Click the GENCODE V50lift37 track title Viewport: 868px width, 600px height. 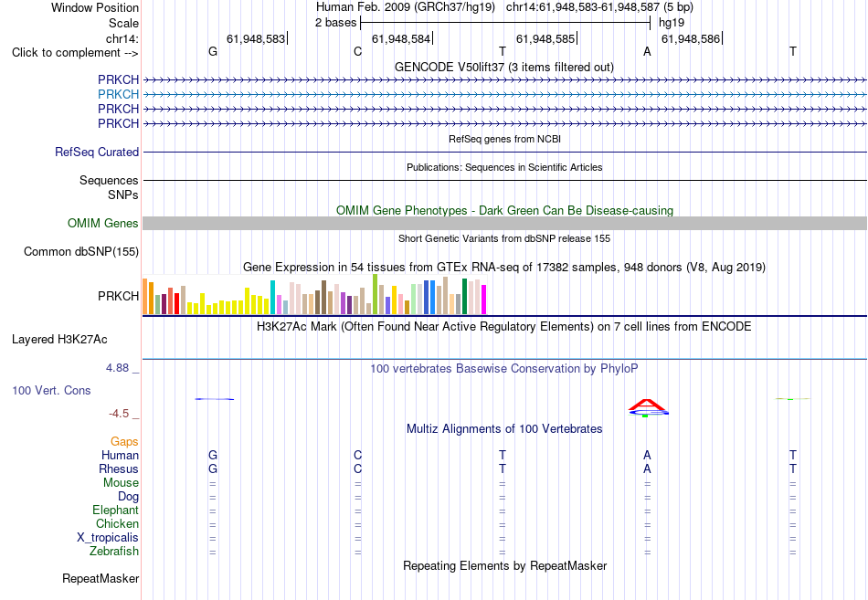(x=504, y=67)
